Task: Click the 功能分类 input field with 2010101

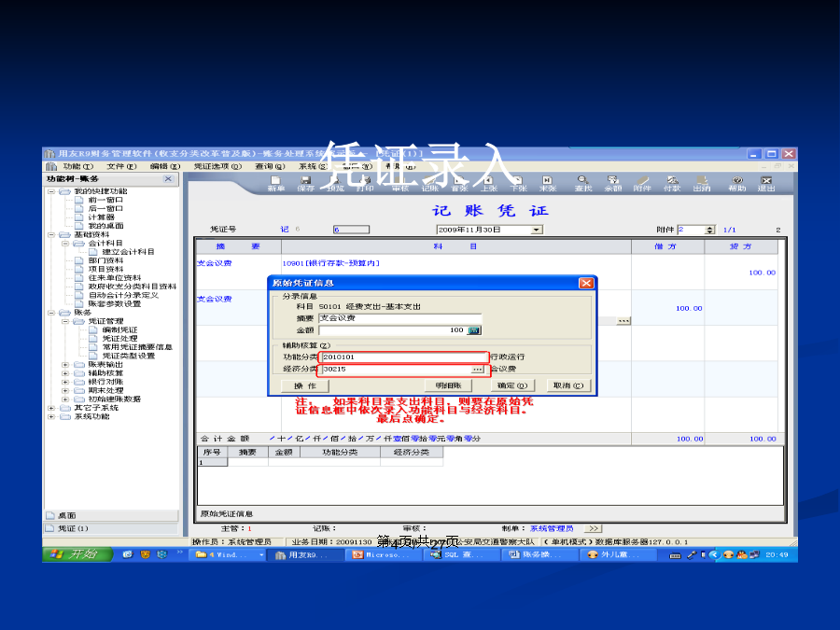Action: pyautogui.click(x=404, y=357)
